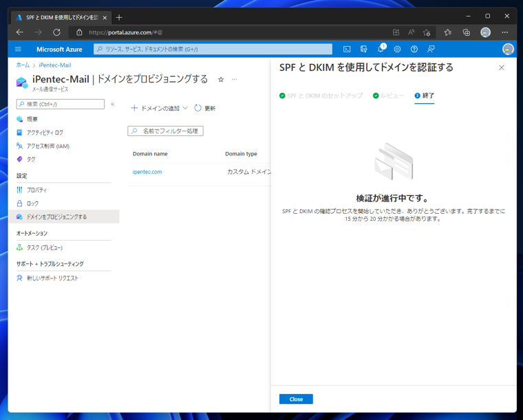Open the feedback icon in the Azure bar
The height and width of the screenshot is (420, 523).
(x=431, y=49)
